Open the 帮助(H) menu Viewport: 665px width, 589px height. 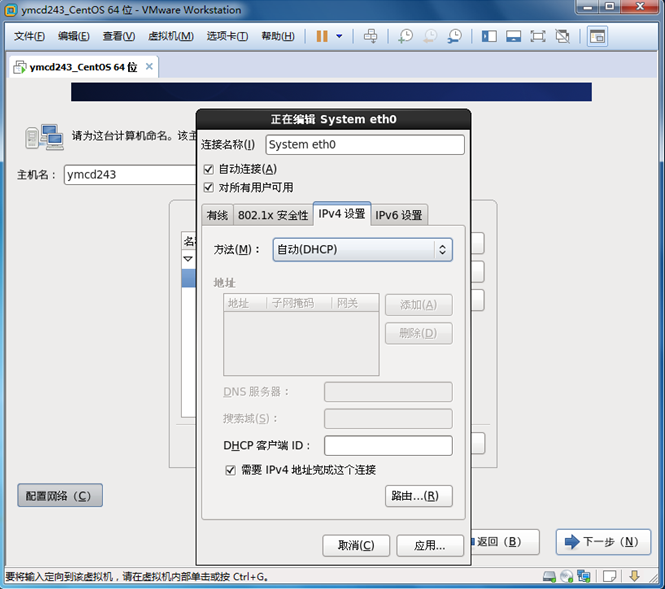click(278, 36)
